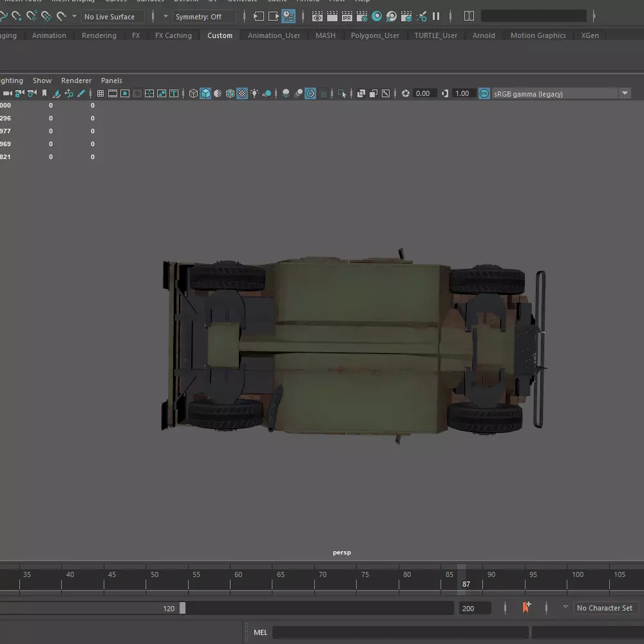Click the range slider end handle near 120
This screenshot has height=644, width=644.
pyautogui.click(x=182, y=608)
